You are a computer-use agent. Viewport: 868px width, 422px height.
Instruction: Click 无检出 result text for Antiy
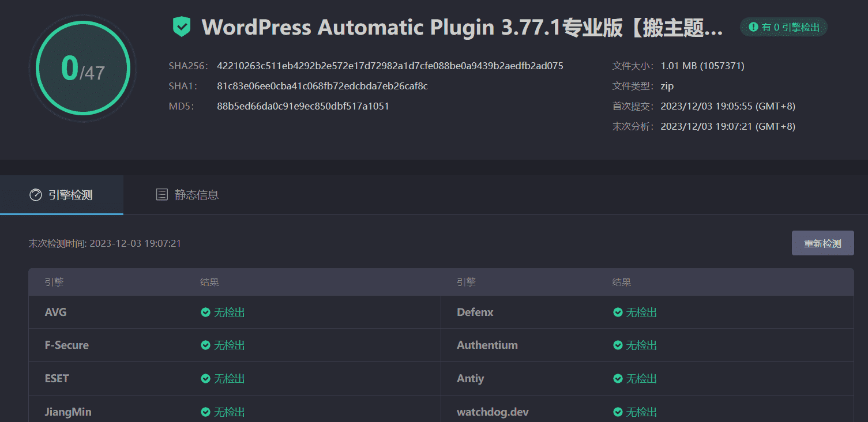(x=642, y=379)
